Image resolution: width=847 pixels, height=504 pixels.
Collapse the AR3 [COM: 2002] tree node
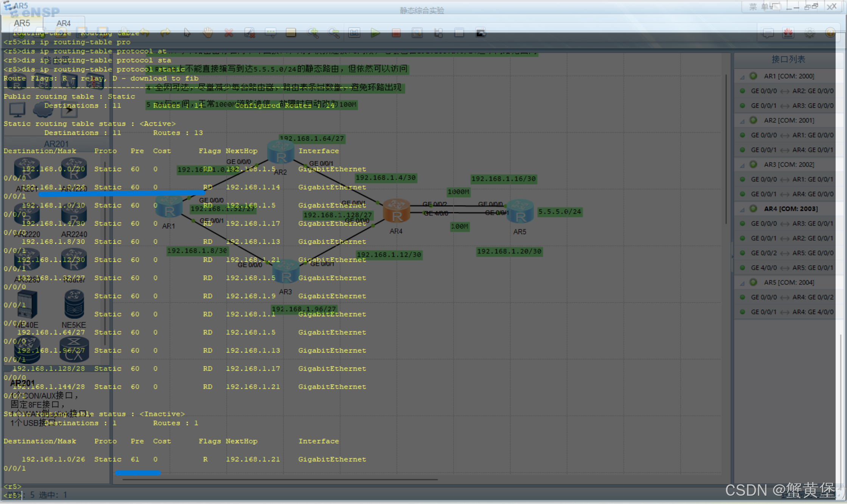[742, 165]
